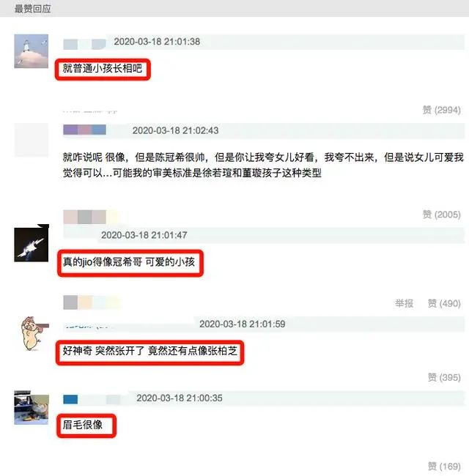Click timestamp 2020-03-18 21:02:43

tap(175, 130)
